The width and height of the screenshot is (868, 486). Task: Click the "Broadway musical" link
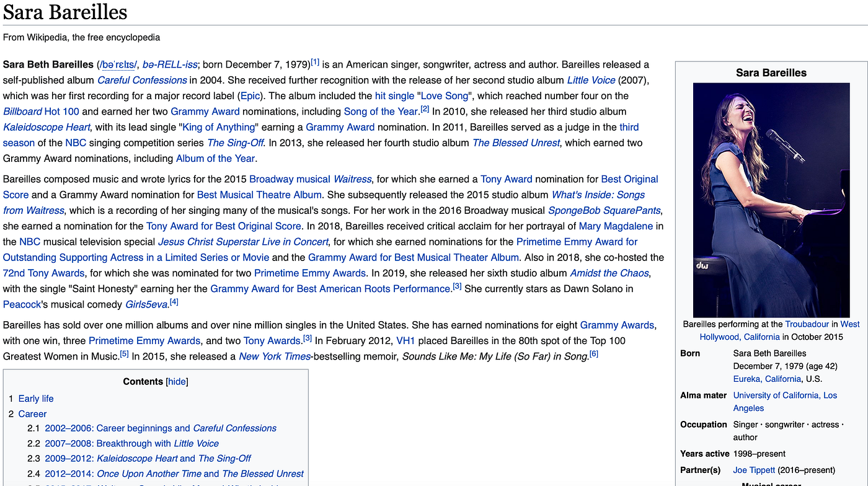coord(290,179)
